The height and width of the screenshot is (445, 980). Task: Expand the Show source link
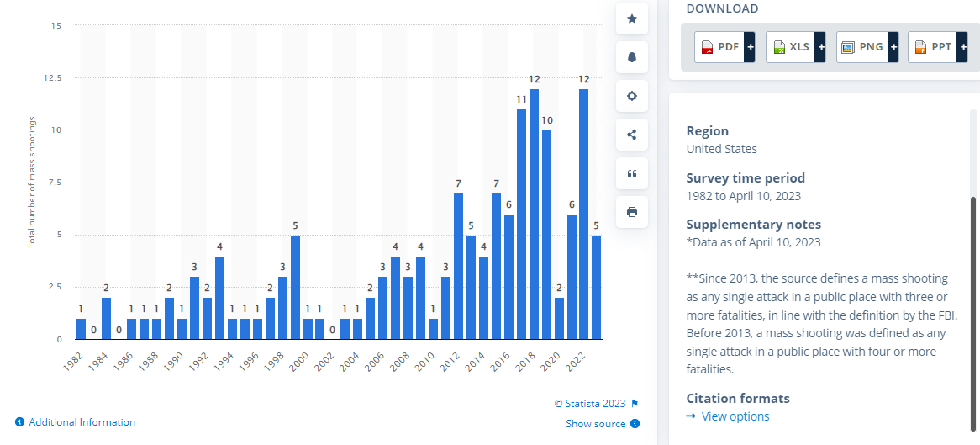pyautogui.click(x=595, y=424)
